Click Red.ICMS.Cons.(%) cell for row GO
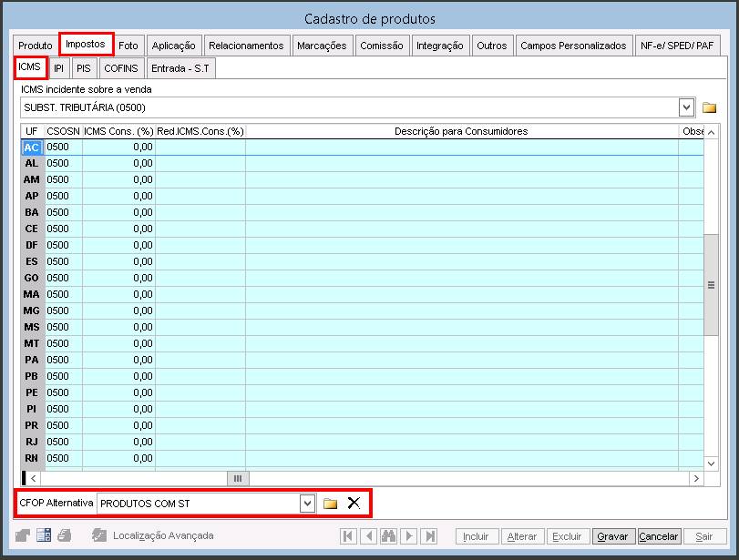This screenshot has height=560, width=739. [200, 278]
